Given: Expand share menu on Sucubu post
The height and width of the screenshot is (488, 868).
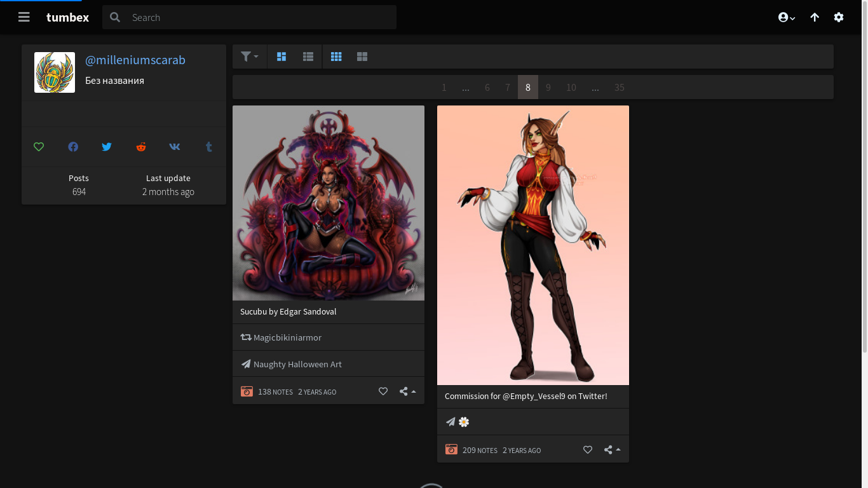Looking at the screenshot, I should pyautogui.click(x=407, y=391).
